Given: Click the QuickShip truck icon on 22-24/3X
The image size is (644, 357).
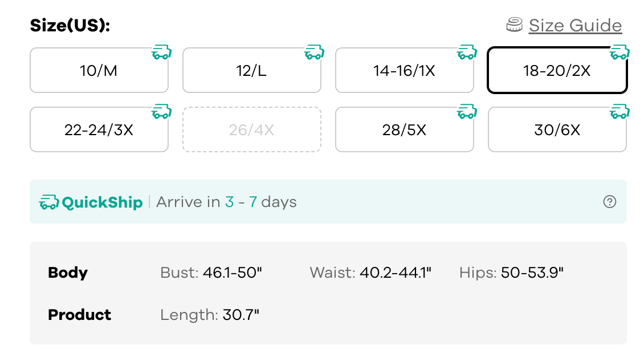Looking at the screenshot, I should [x=161, y=112].
